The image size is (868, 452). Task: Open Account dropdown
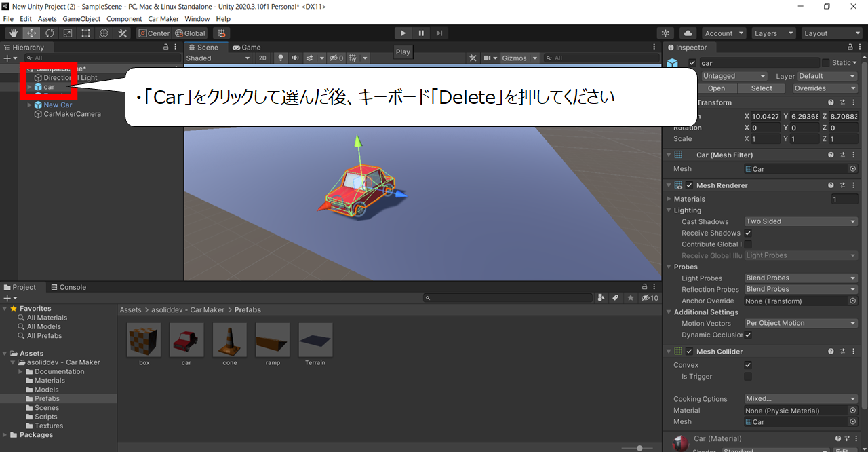pyautogui.click(x=724, y=33)
